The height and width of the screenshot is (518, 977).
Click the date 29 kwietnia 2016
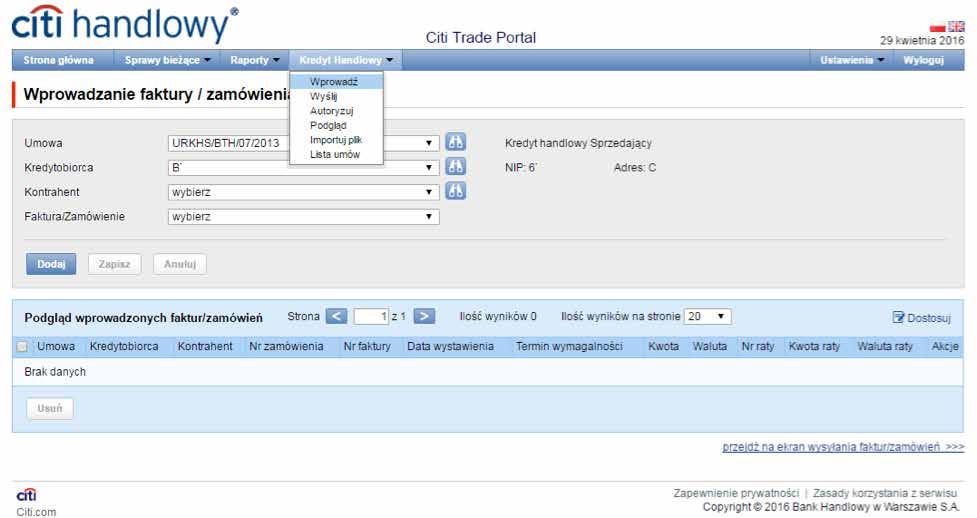922,41
